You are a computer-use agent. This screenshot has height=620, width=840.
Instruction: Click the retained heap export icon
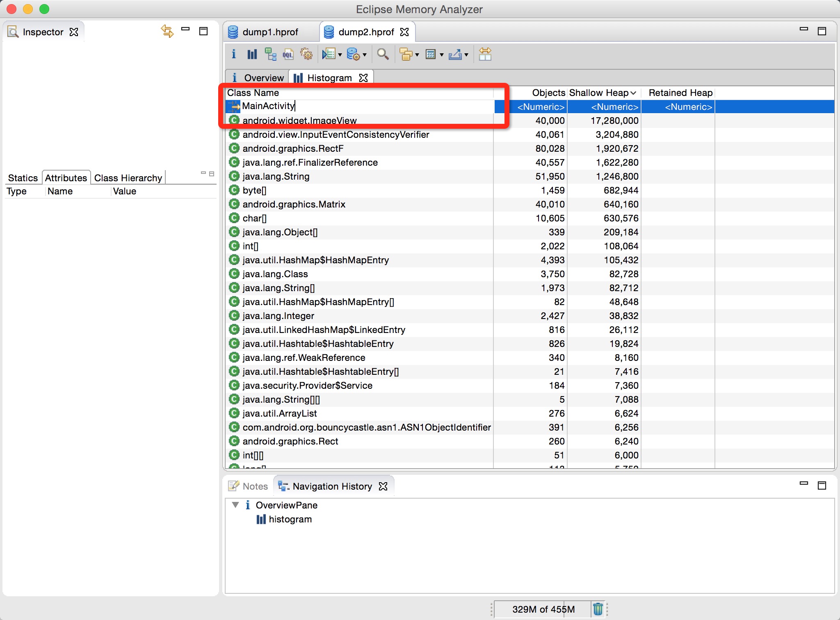(x=457, y=53)
